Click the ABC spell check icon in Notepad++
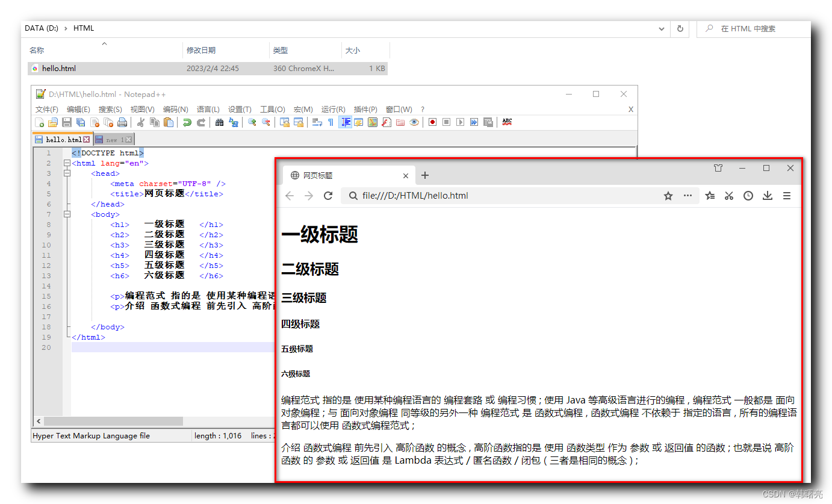 507,122
